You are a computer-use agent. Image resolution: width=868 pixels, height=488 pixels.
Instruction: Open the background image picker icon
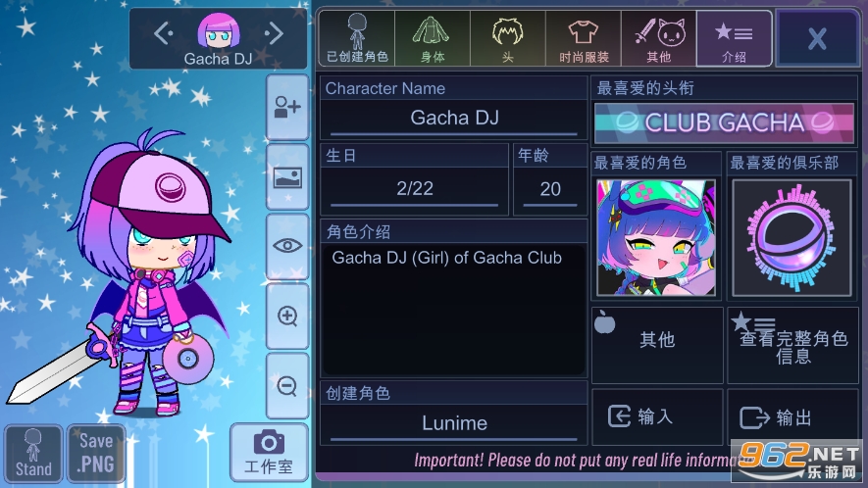point(287,177)
